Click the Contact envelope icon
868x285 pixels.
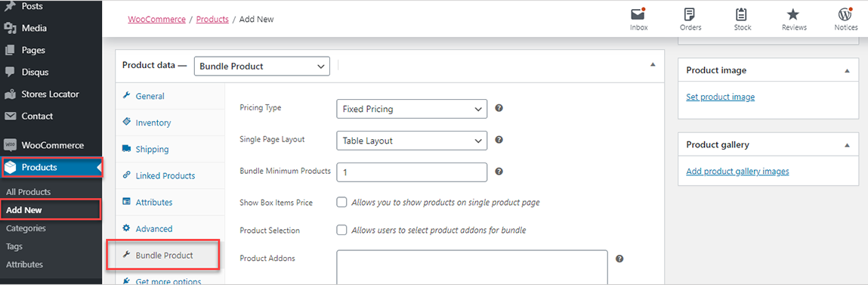pyautogui.click(x=9, y=116)
